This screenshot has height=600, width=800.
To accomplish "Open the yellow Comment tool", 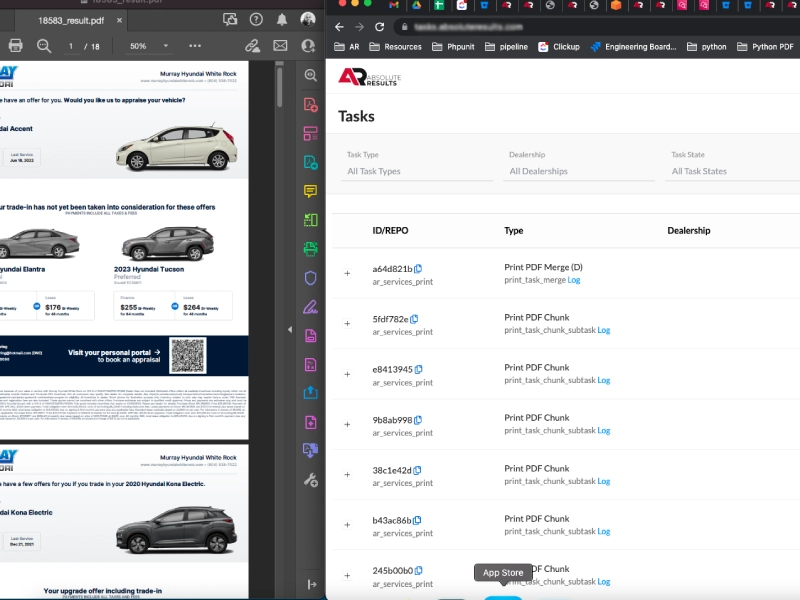I will coord(310,191).
